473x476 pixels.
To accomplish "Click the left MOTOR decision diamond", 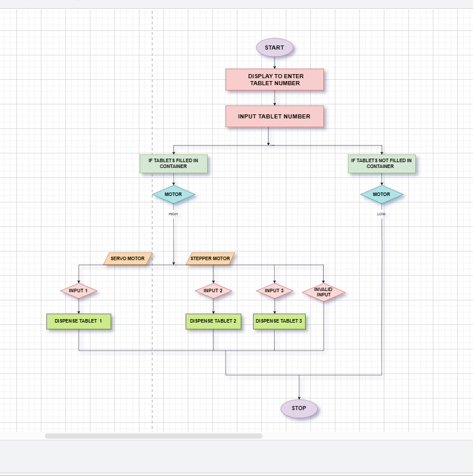I will coord(173,194).
